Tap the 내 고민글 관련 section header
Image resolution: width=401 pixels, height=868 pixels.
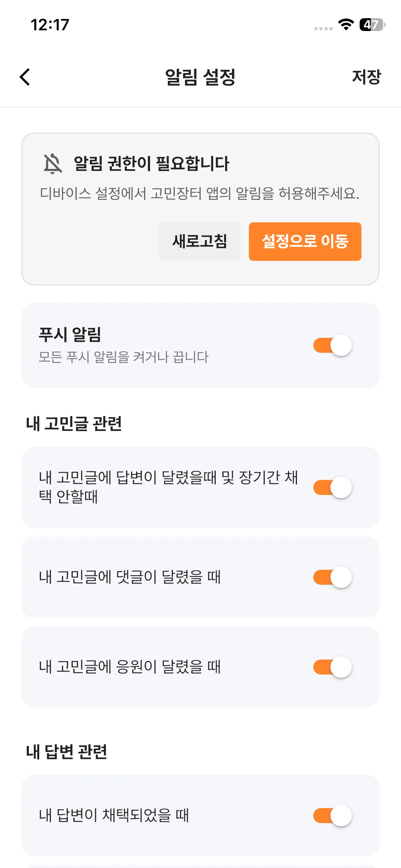[x=74, y=424]
